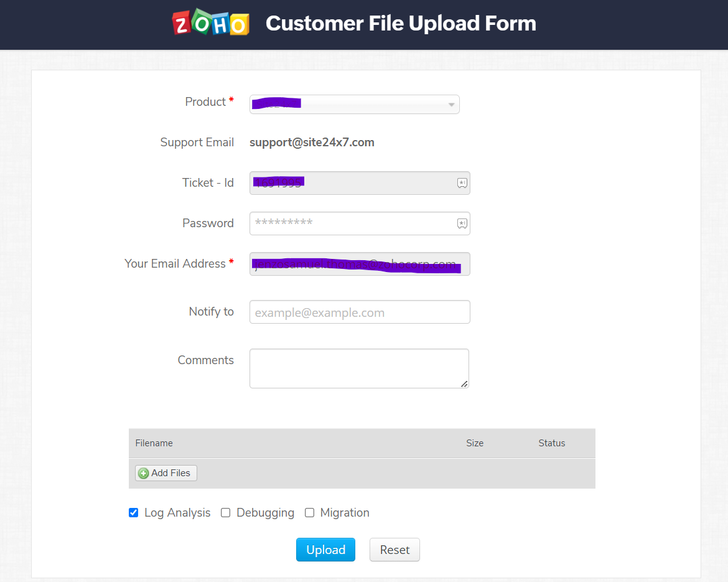The width and height of the screenshot is (728, 582).
Task: Enable the Debugging checkbox
Action: pyautogui.click(x=226, y=513)
